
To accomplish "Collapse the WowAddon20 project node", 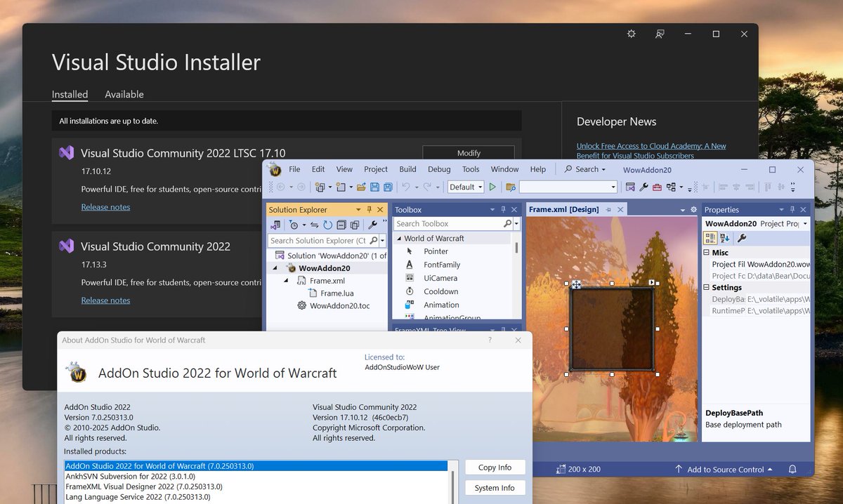I will coord(275,268).
